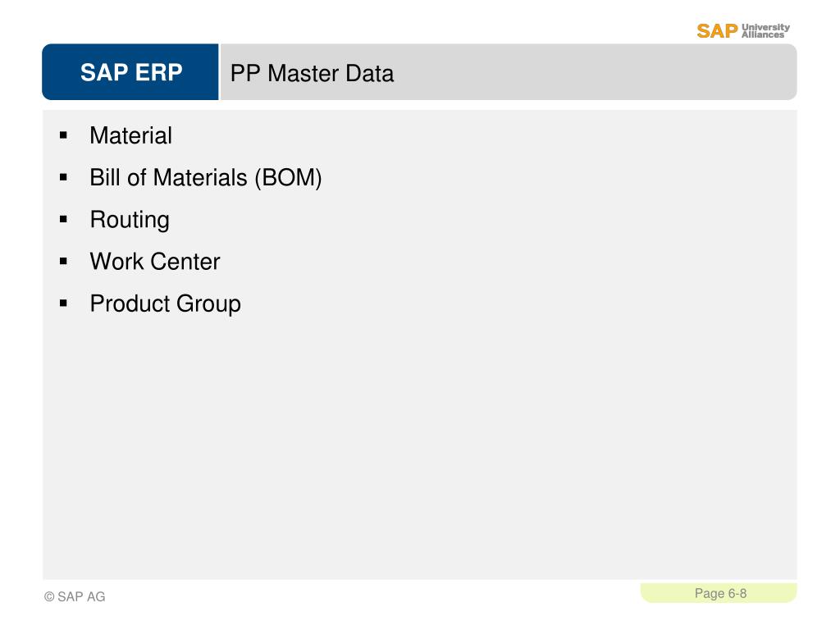Screen dimensions: 840x630
Task: Click the Page 6-8 indicator
Action: [719, 593]
